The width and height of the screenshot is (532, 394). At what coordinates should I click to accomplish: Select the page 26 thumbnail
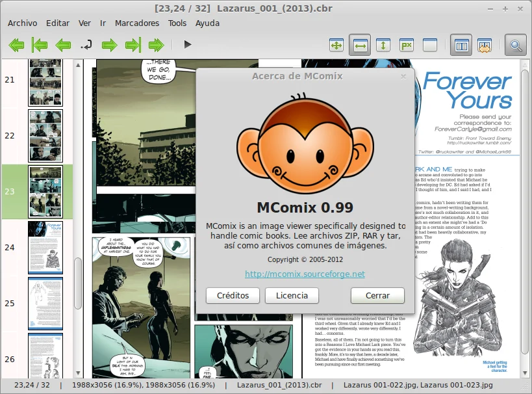[45, 356]
